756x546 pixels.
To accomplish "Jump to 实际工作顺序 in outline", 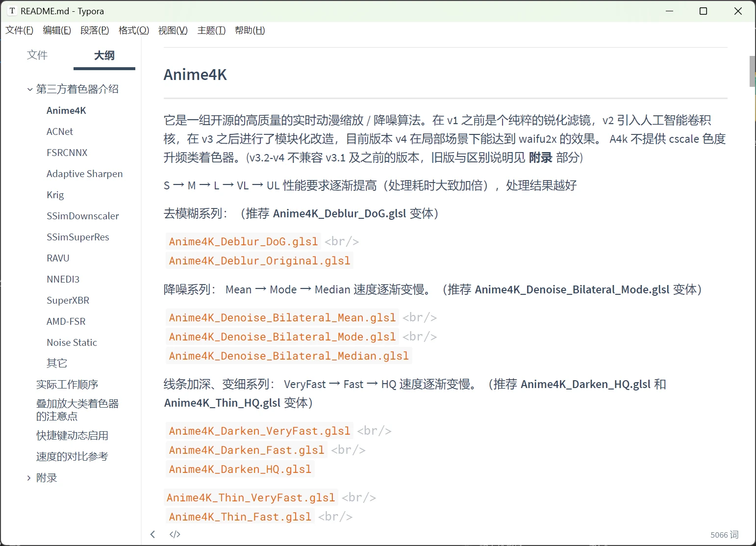I will [67, 385].
